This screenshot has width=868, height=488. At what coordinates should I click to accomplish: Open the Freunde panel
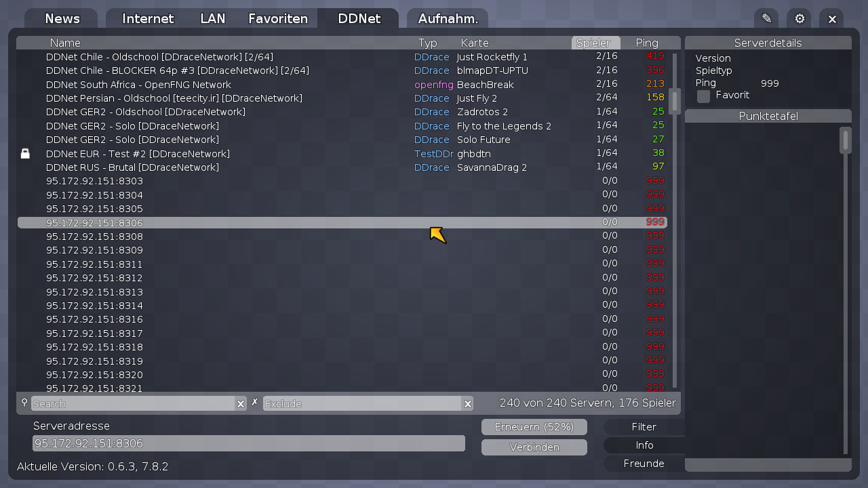click(643, 464)
